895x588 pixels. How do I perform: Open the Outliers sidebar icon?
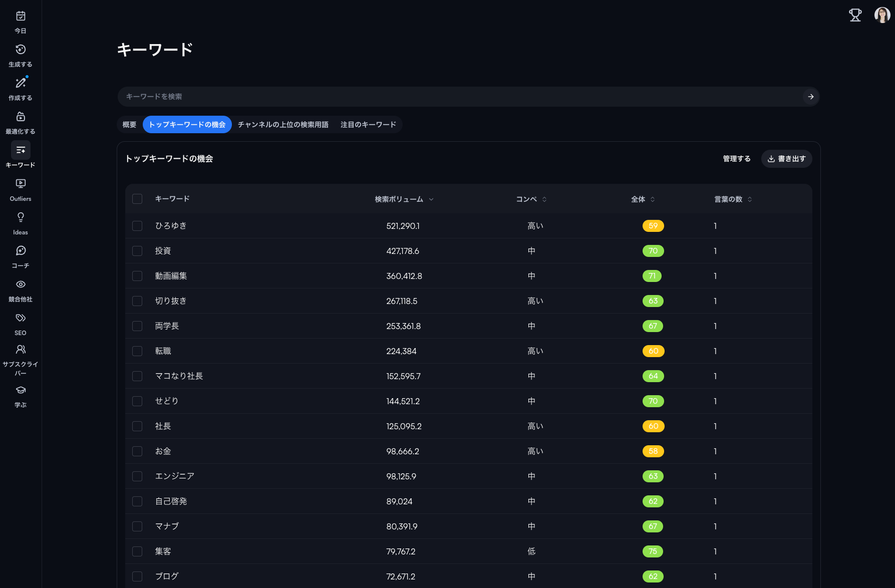coord(21,184)
